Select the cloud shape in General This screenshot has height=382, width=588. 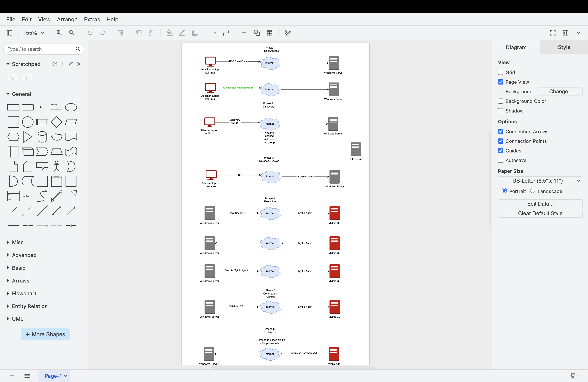click(x=57, y=137)
